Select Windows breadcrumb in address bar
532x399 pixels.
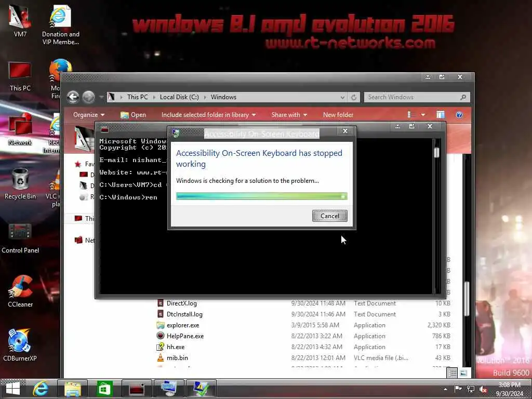click(223, 97)
